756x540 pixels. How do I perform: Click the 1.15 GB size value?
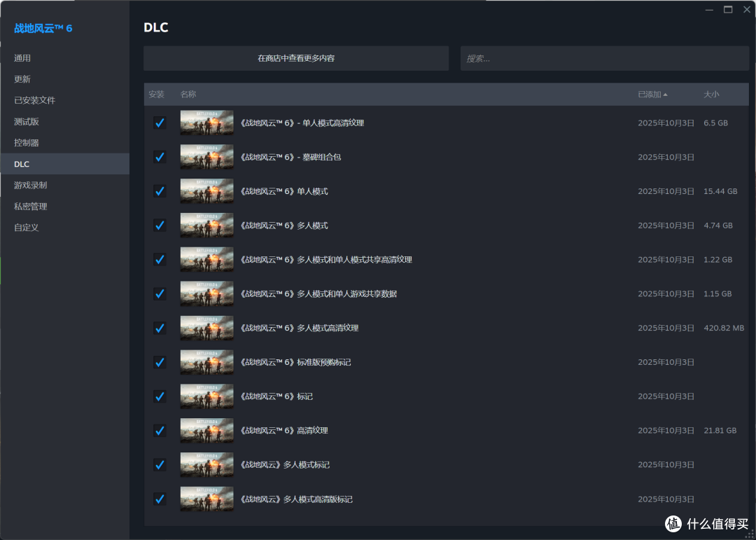click(717, 294)
